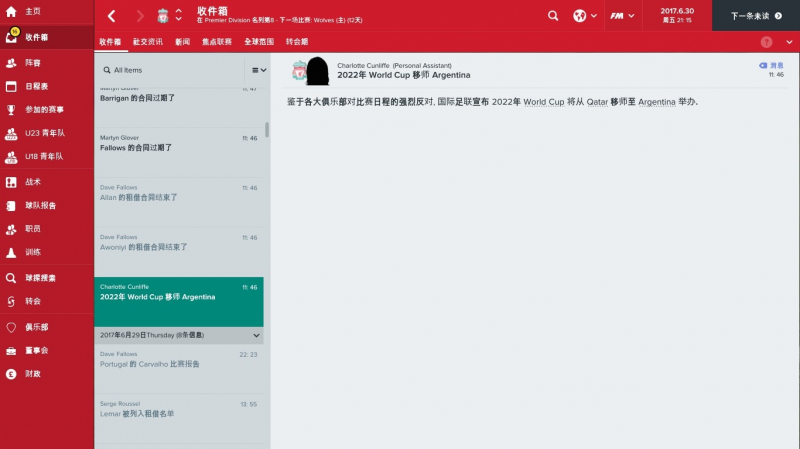Open the inbox list filter menu
800x449 pixels.
[x=259, y=70]
